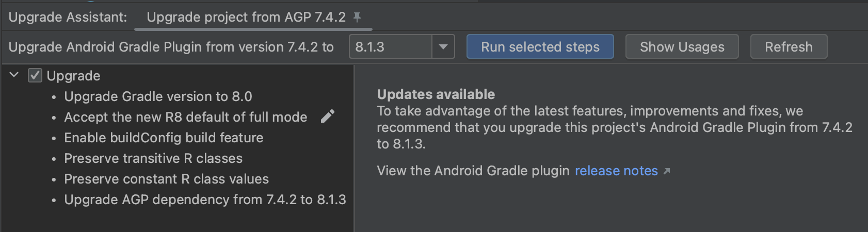Click the Show Usages button
868x232 pixels.
(682, 47)
